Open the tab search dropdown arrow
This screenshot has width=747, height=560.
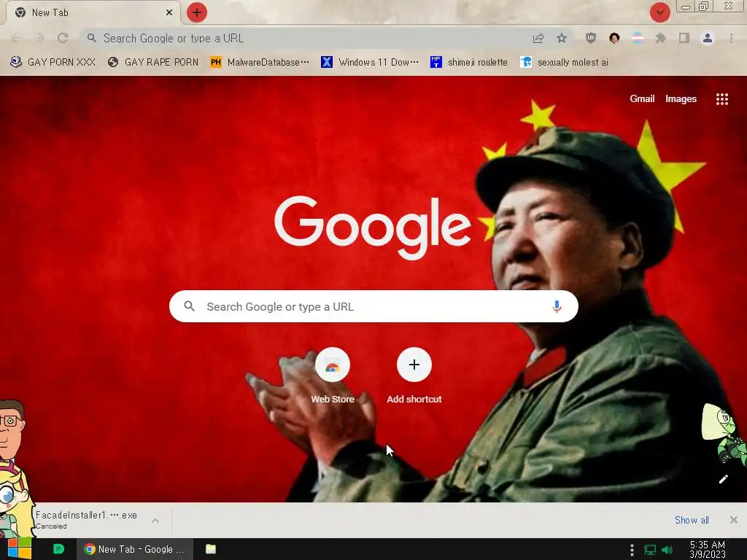tap(659, 12)
